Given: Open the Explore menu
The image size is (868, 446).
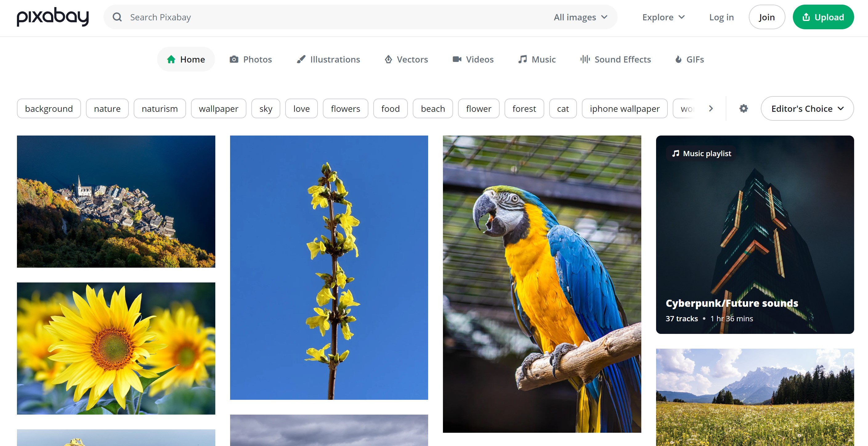Looking at the screenshot, I should point(663,17).
